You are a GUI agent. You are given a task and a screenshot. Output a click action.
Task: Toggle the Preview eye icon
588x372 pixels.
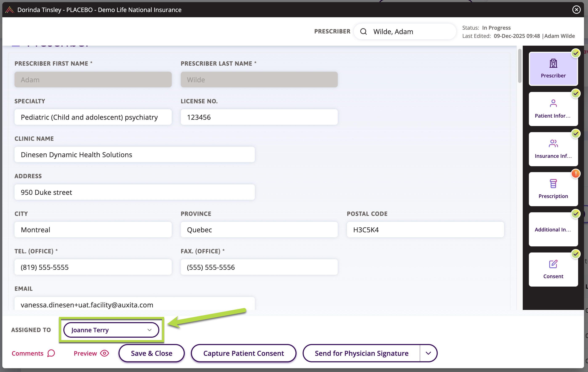(x=105, y=353)
